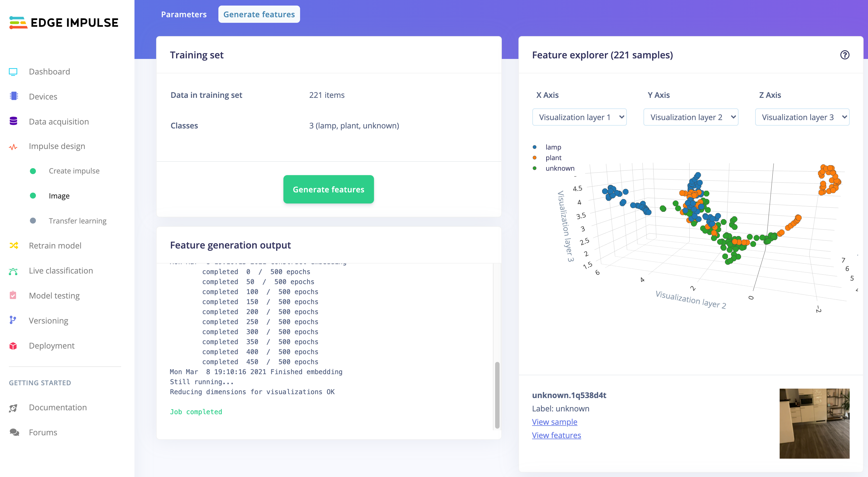Click the Dashboard monitor icon
The height and width of the screenshot is (477, 868).
click(13, 71)
